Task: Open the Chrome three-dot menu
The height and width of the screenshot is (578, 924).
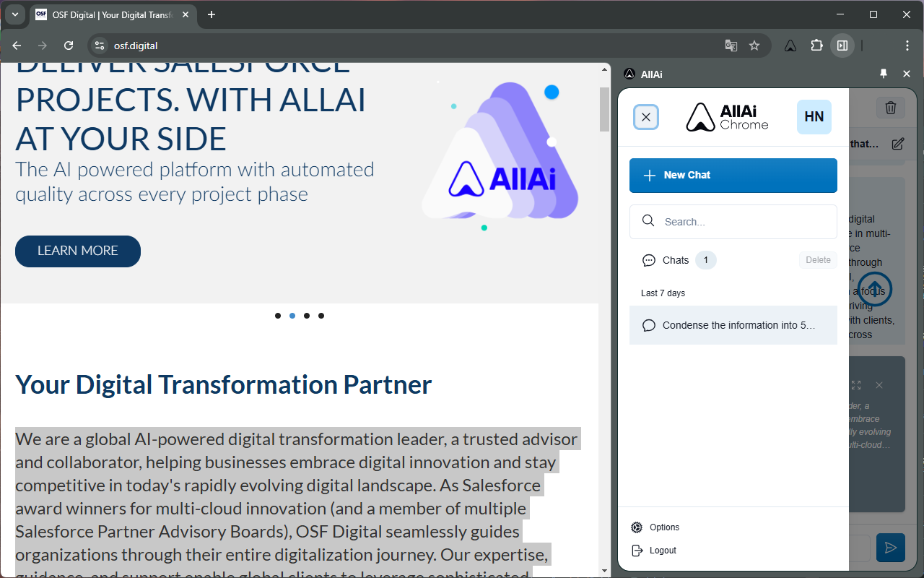Action: pos(907,46)
